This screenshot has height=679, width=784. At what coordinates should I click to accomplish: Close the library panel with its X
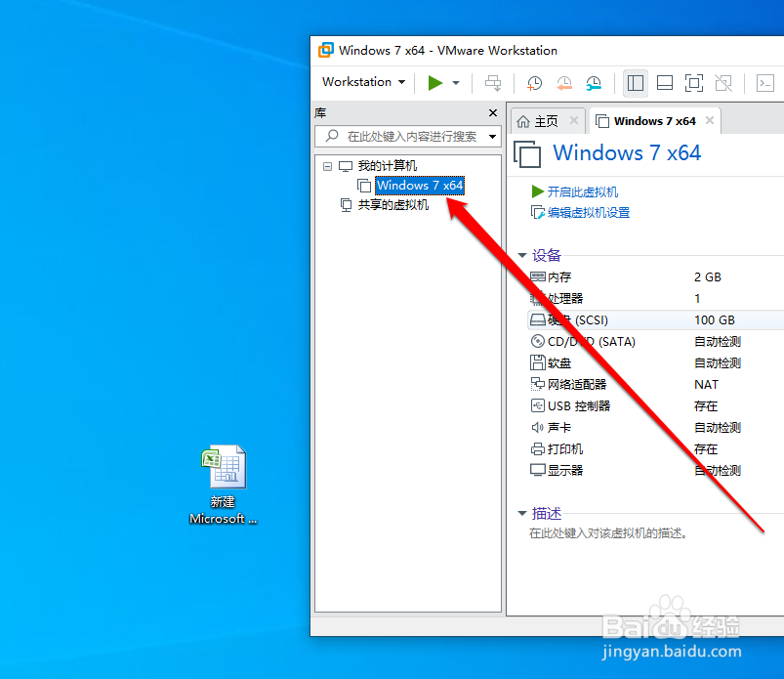tap(493, 113)
